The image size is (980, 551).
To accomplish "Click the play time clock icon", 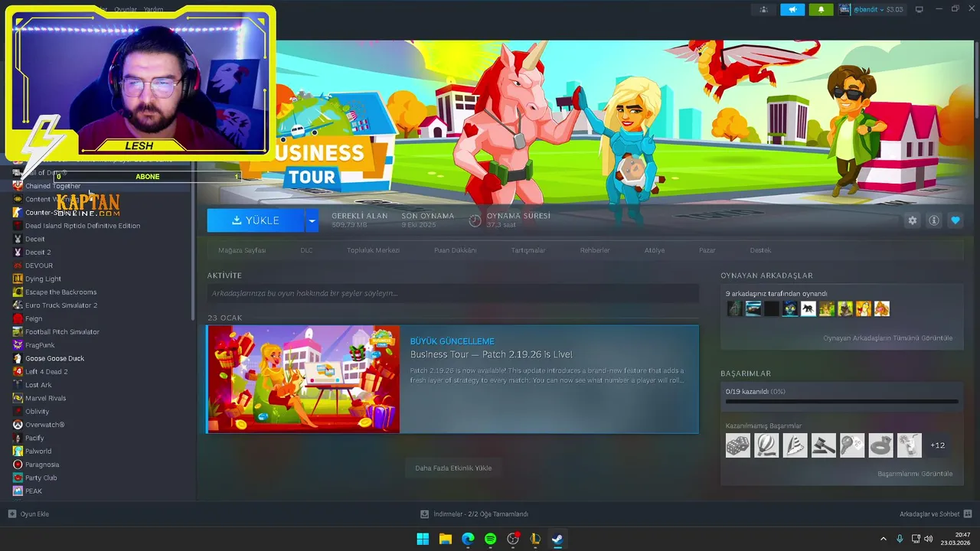I will pyautogui.click(x=475, y=220).
